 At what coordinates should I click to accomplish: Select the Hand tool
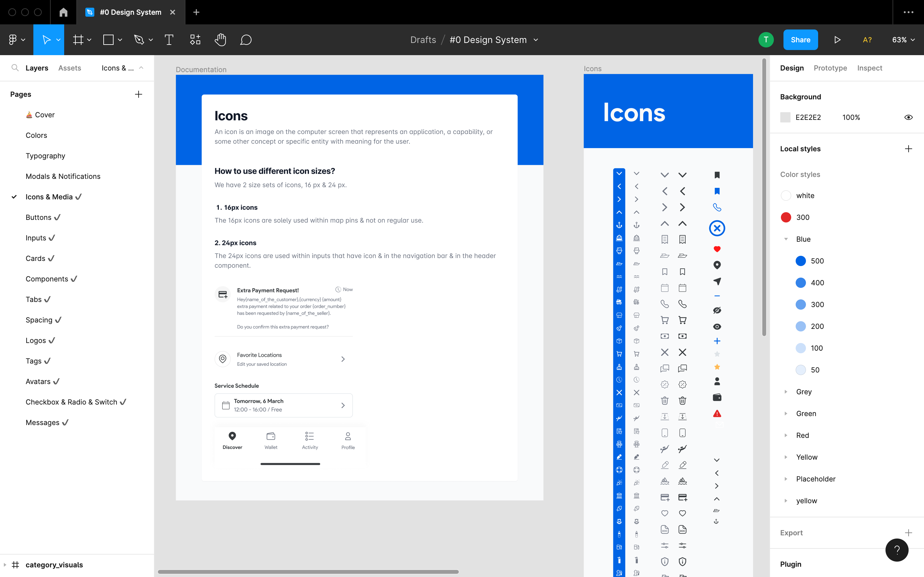220,40
